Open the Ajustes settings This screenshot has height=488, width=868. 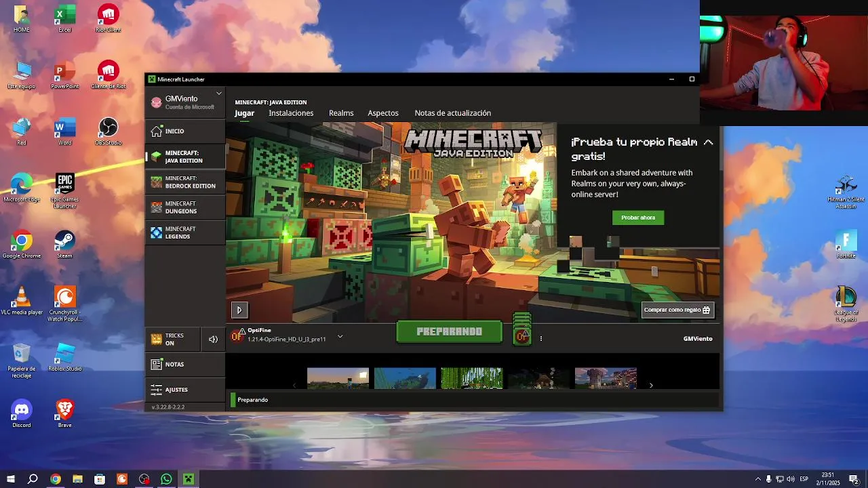click(x=185, y=390)
